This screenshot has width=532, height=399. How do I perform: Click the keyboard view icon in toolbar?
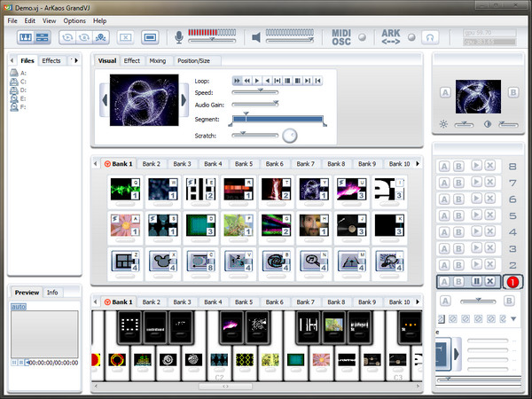click(25, 37)
